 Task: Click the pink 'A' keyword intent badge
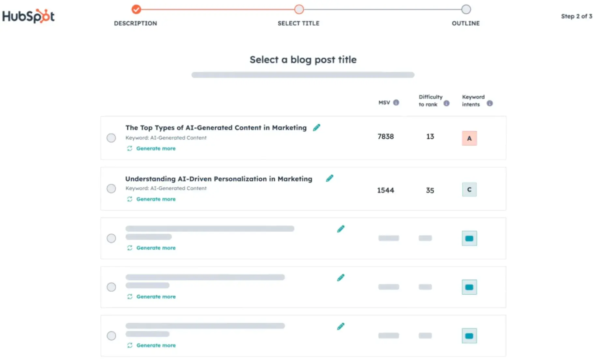[469, 138]
